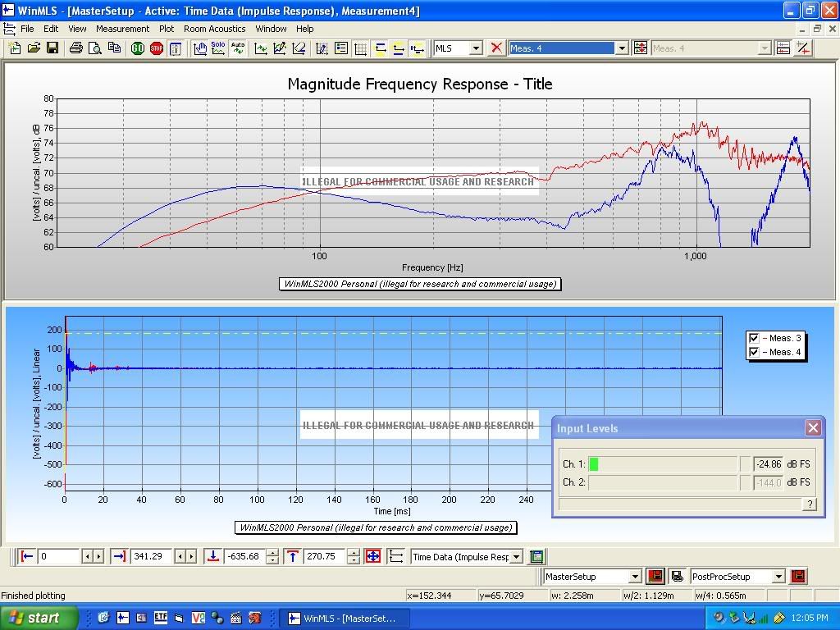This screenshot has height=630, width=840.
Task: Click the blue full-zoom arrows icon
Action: pos(372,556)
